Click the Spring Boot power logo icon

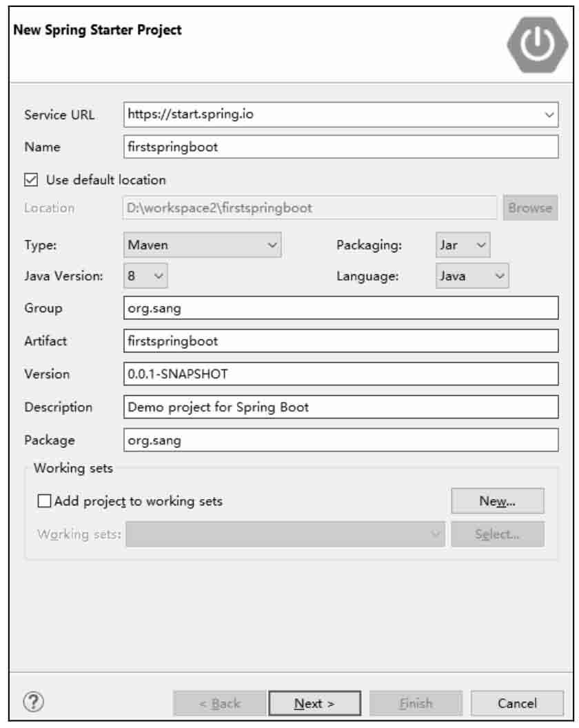tap(537, 45)
